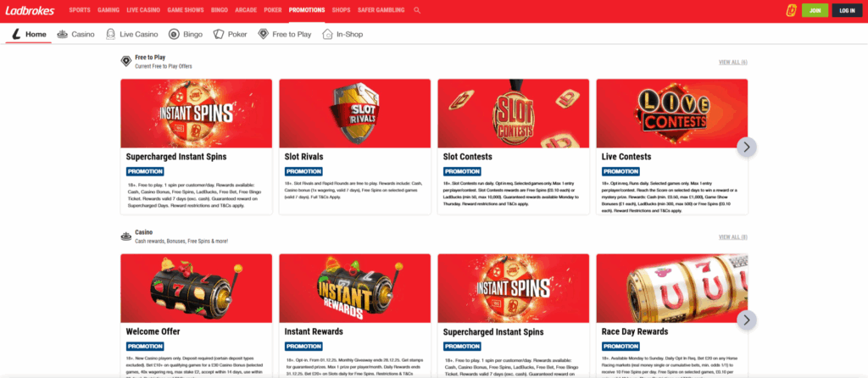This screenshot has height=378, width=868.
Task: Open the Instant Rewards banner image
Action: [355, 288]
